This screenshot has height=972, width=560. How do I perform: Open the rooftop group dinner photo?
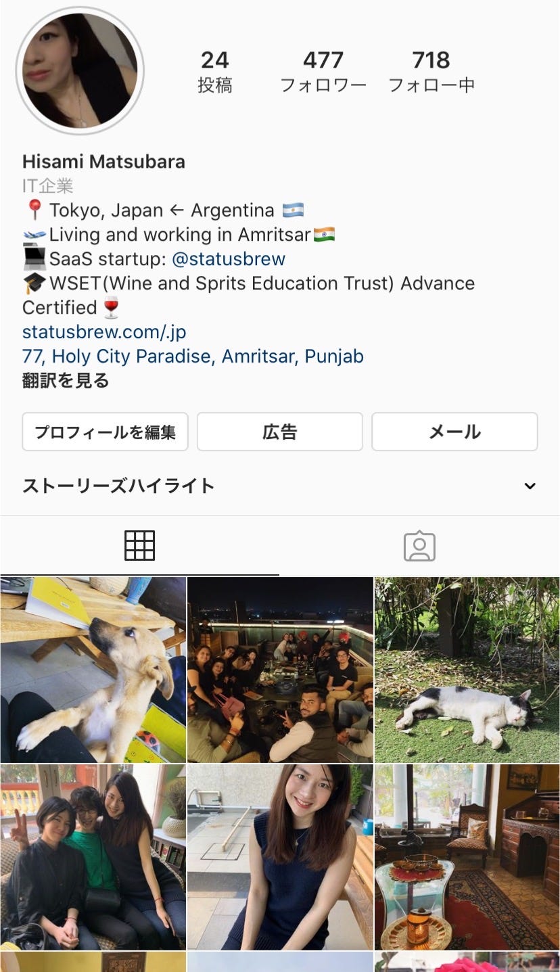pos(280,670)
